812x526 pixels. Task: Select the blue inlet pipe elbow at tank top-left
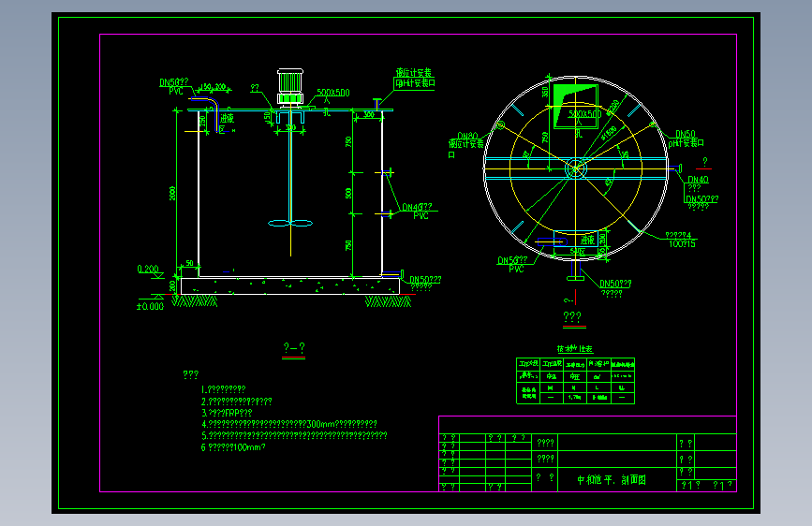pos(206,113)
